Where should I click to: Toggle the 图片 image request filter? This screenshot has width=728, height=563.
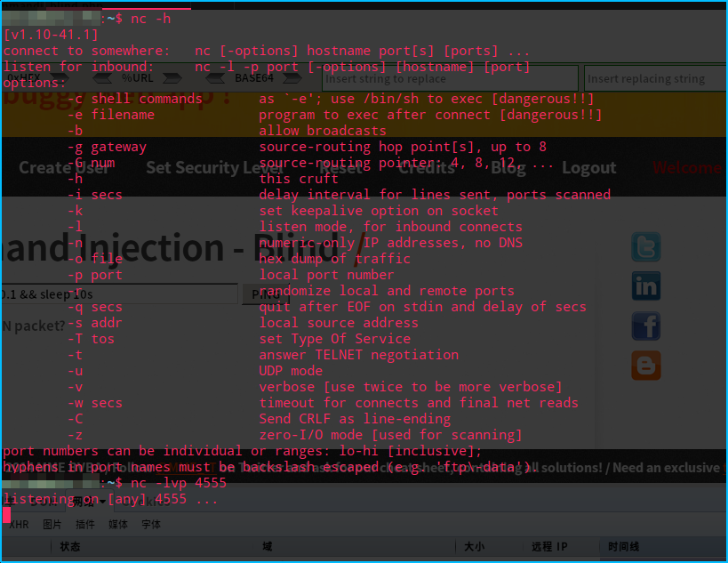[x=50, y=524]
